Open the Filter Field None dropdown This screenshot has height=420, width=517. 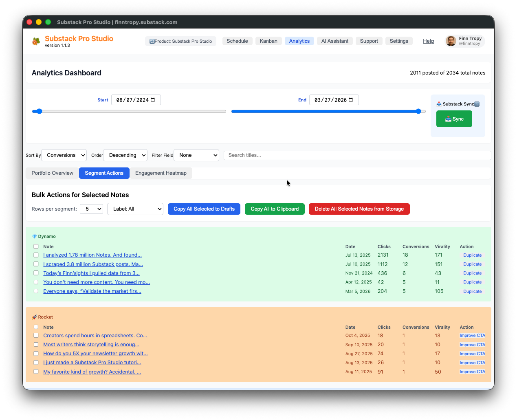pos(196,155)
